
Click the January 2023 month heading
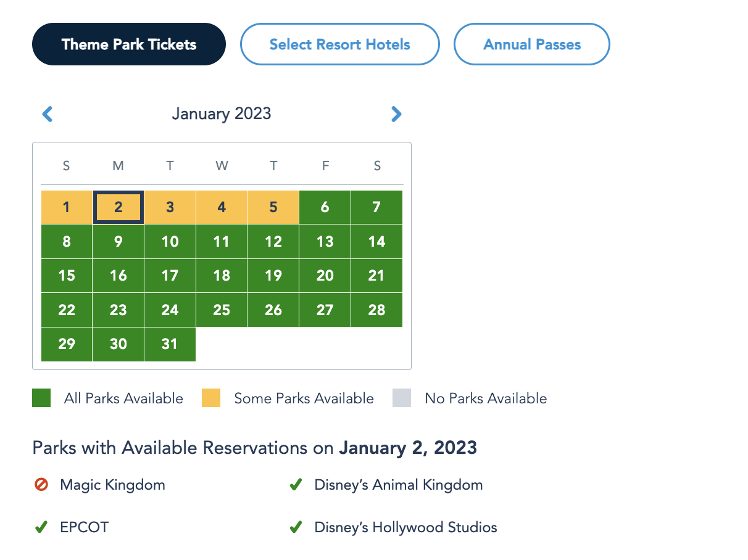pyautogui.click(x=222, y=114)
